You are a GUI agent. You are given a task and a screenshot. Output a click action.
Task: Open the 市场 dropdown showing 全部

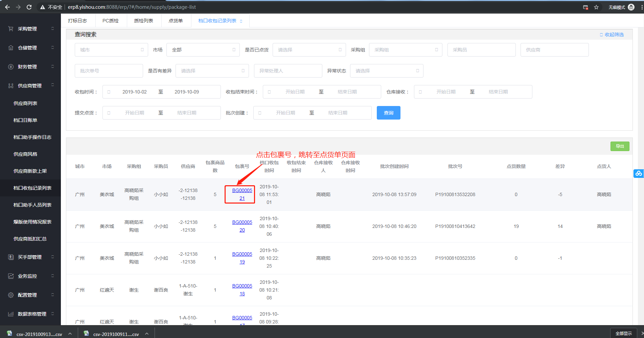pos(203,50)
